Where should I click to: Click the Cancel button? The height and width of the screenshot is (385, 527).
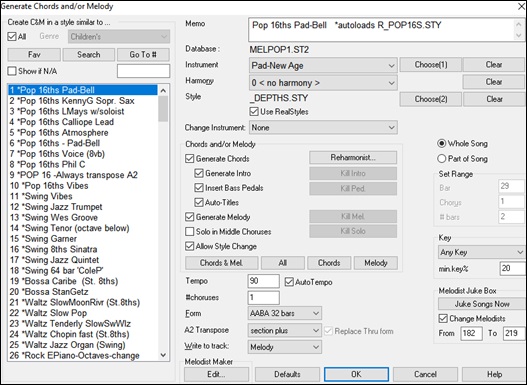[x=425, y=374]
